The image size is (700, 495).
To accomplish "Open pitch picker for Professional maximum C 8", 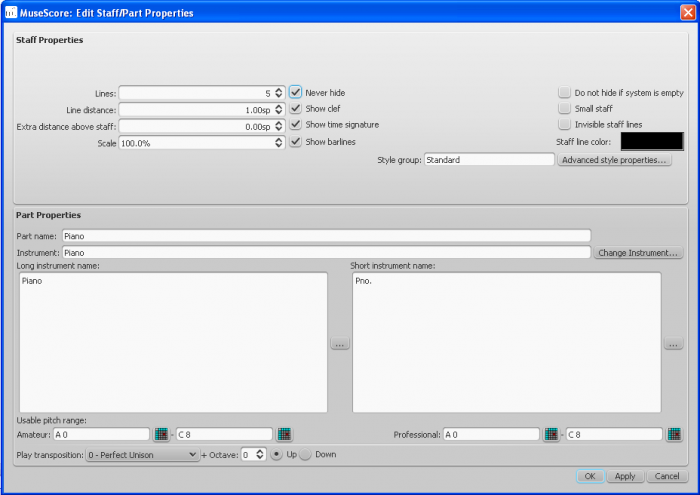I will (x=674, y=434).
